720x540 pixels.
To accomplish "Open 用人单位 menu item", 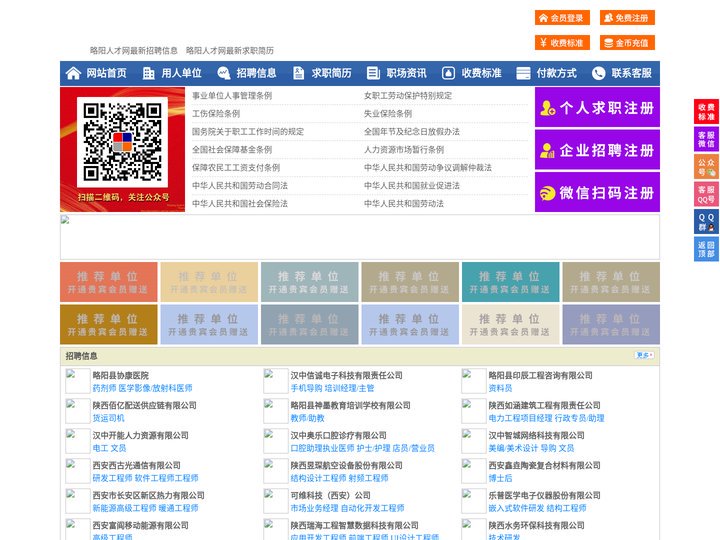I will 181,73.
